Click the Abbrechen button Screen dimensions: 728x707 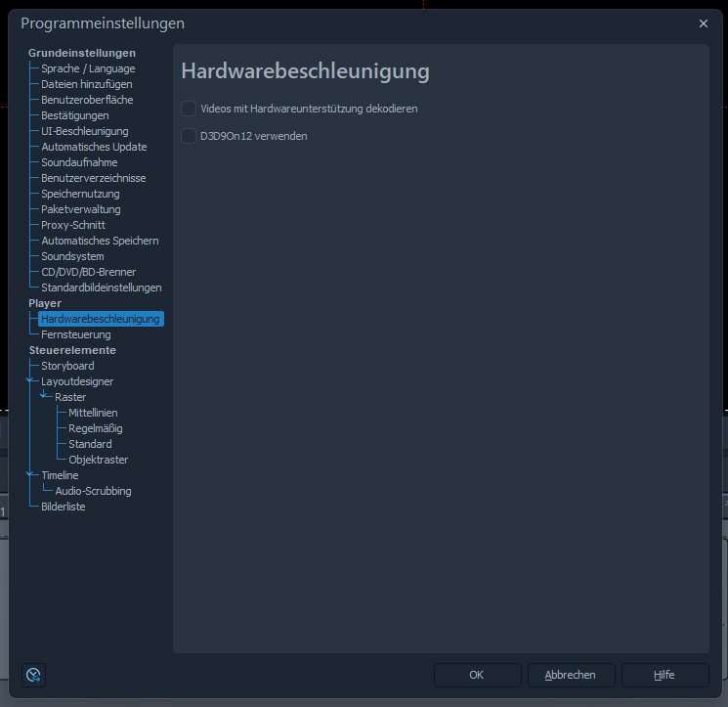coord(570,675)
